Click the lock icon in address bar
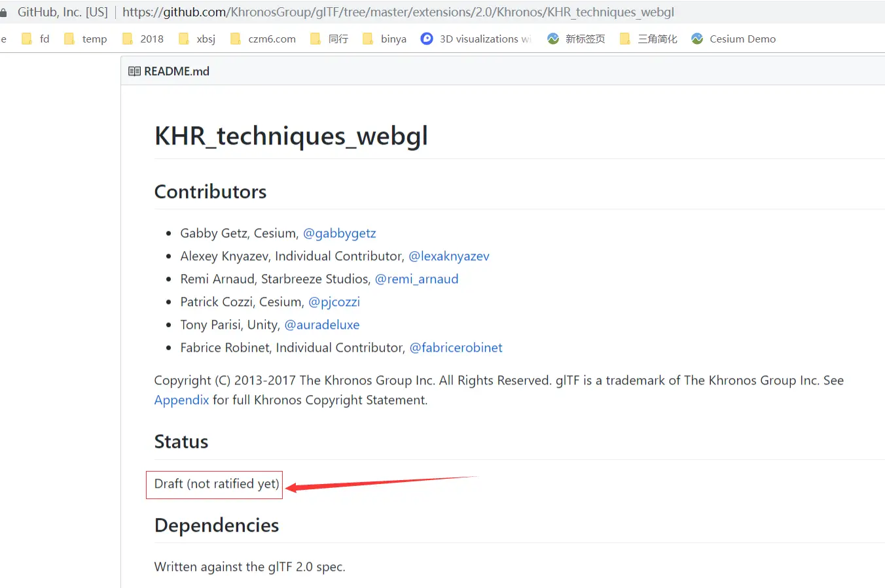Screen dimensions: 885x588 click(3, 12)
